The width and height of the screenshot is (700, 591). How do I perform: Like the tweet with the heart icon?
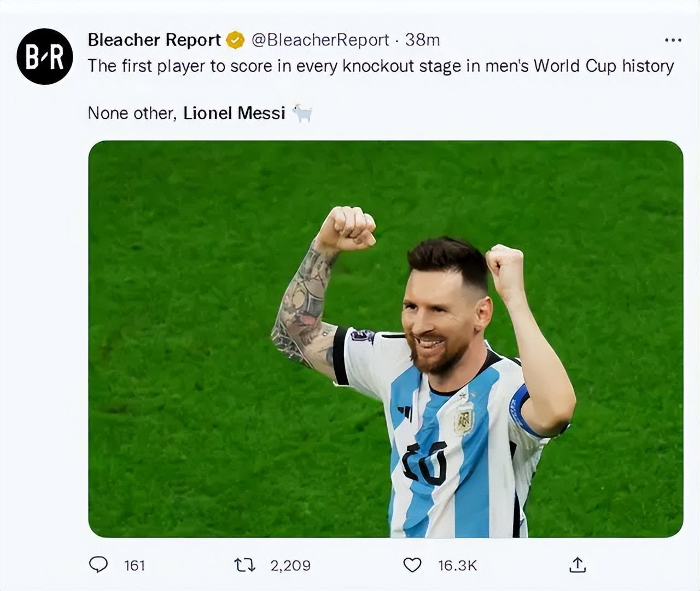pyautogui.click(x=412, y=565)
